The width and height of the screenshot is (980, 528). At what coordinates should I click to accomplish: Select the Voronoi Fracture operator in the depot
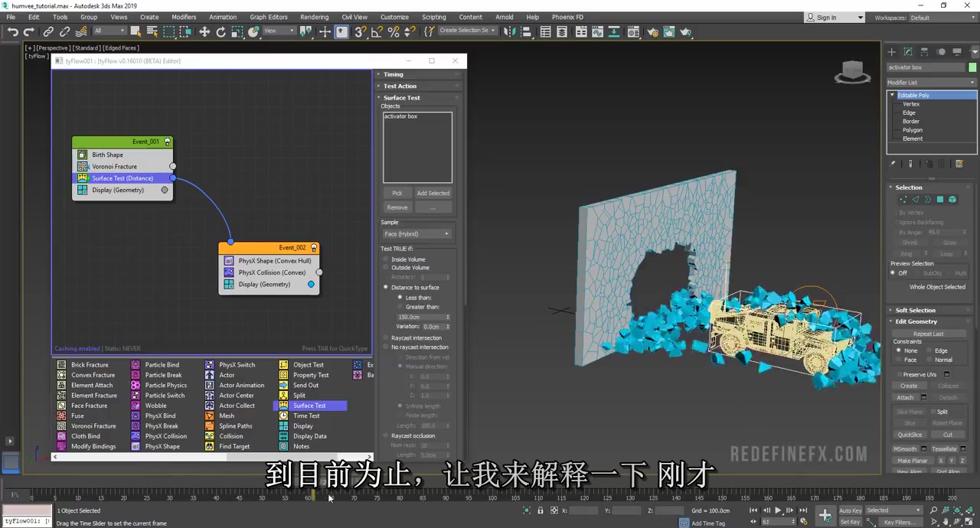pos(93,425)
